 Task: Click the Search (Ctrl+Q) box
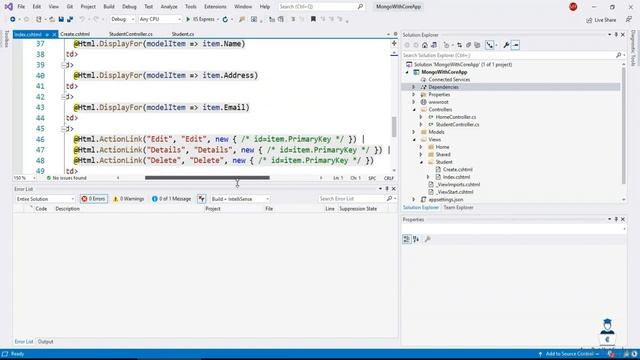[321, 7]
